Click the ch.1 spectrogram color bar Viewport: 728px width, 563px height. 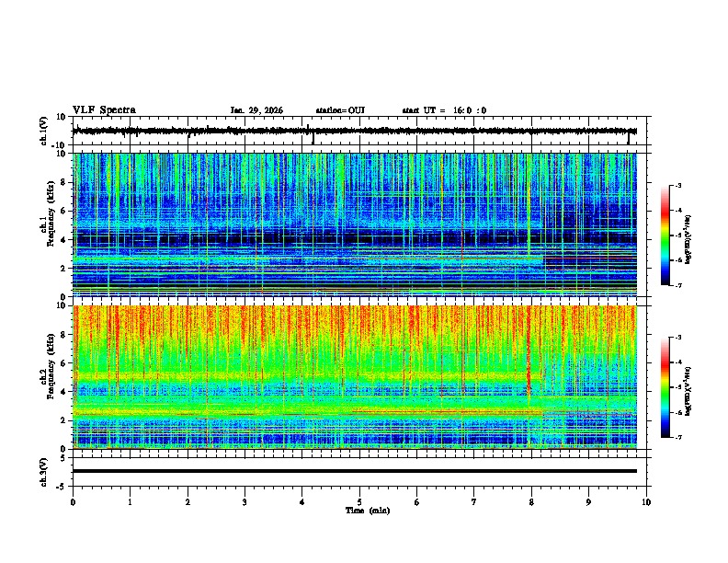665,236
